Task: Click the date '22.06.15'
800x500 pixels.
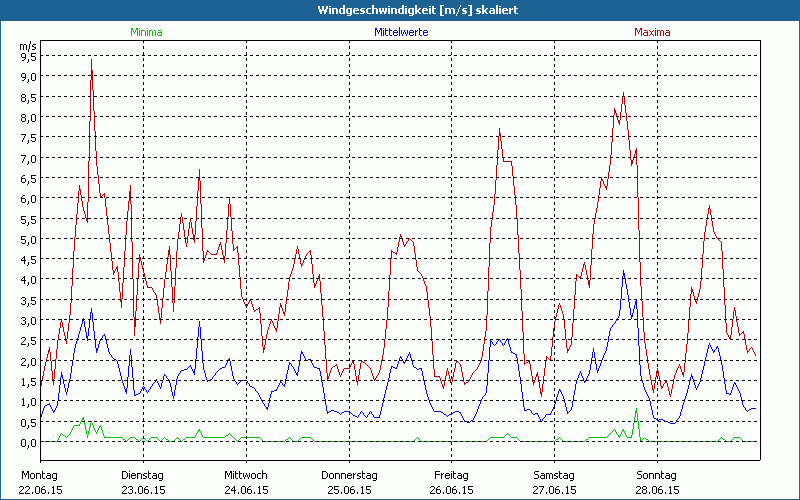Action: (x=40, y=490)
